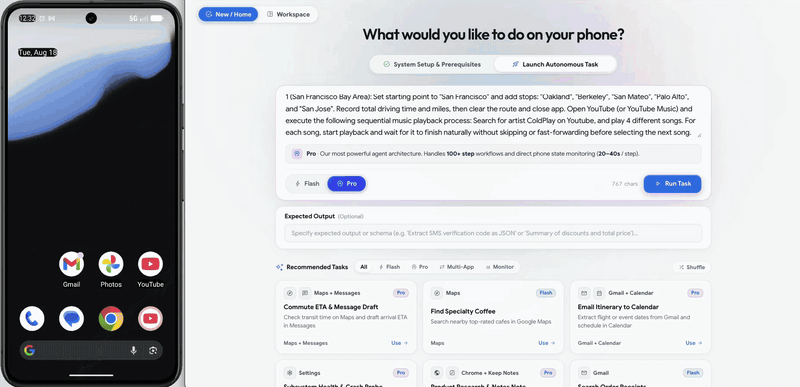
Task: Select the Pro agent mode
Action: (347, 184)
